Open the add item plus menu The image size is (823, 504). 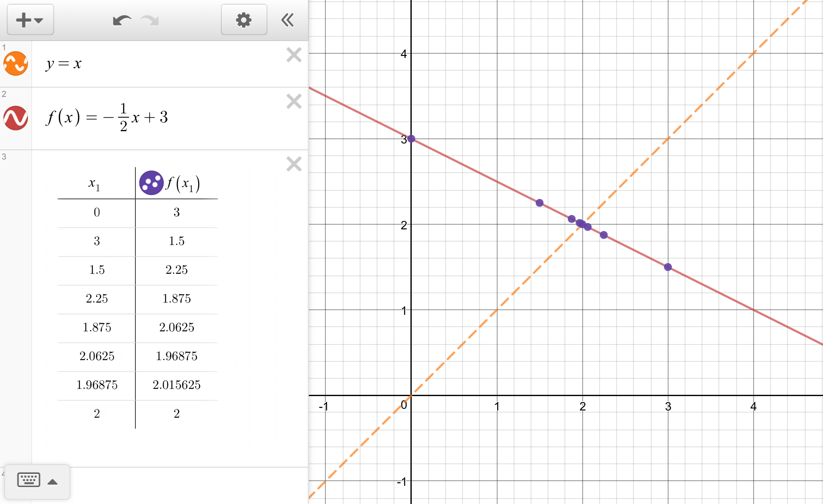[30, 20]
